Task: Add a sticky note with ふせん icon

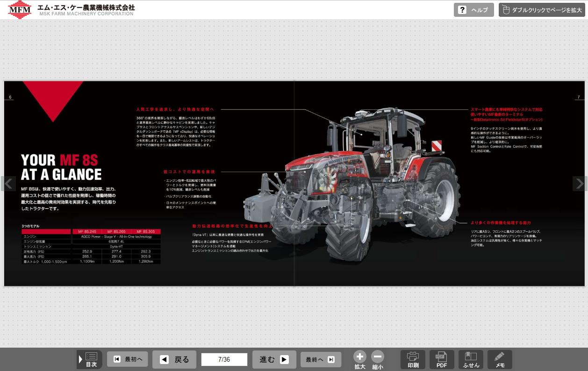Action: pos(471,360)
